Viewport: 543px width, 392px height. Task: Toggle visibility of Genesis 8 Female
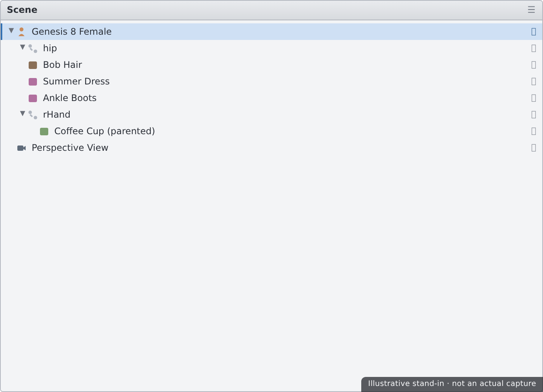(x=534, y=32)
